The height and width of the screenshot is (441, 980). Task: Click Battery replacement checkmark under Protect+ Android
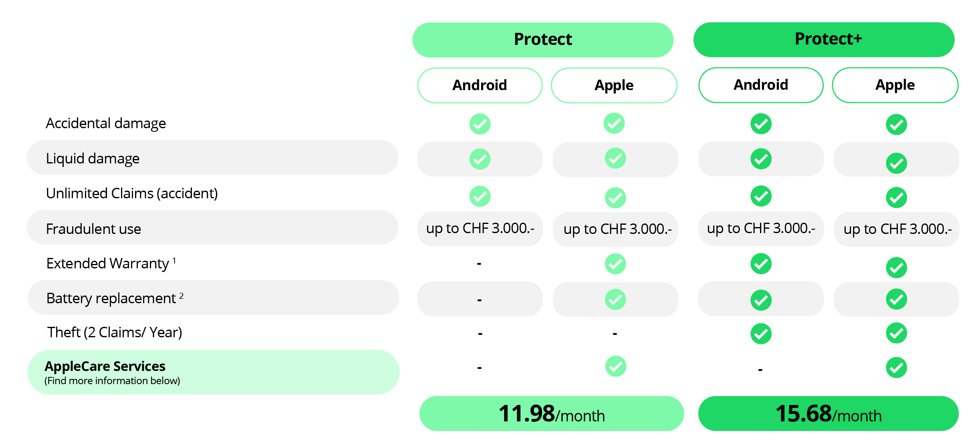pos(761,300)
